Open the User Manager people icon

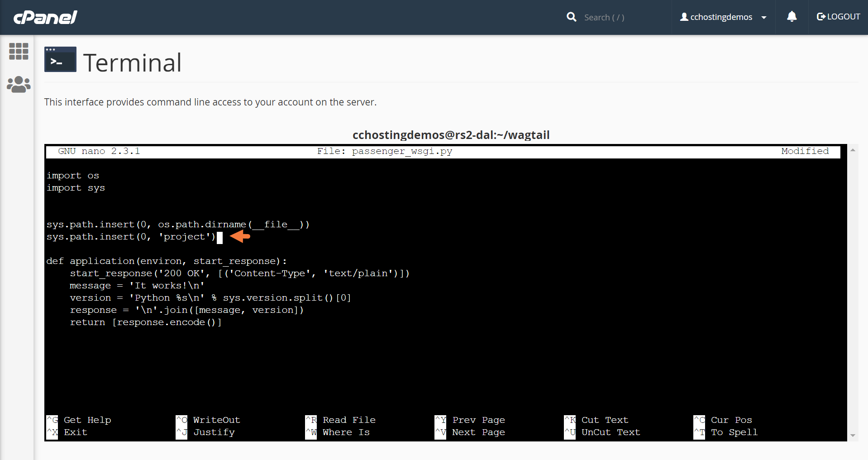[x=19, y=84]
